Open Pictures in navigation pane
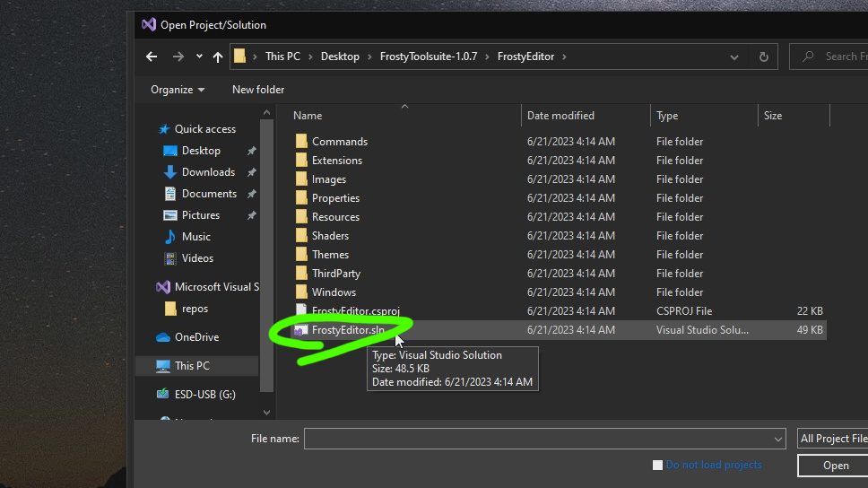This screenshot has height=488, width=868. (x=200, y=215)
